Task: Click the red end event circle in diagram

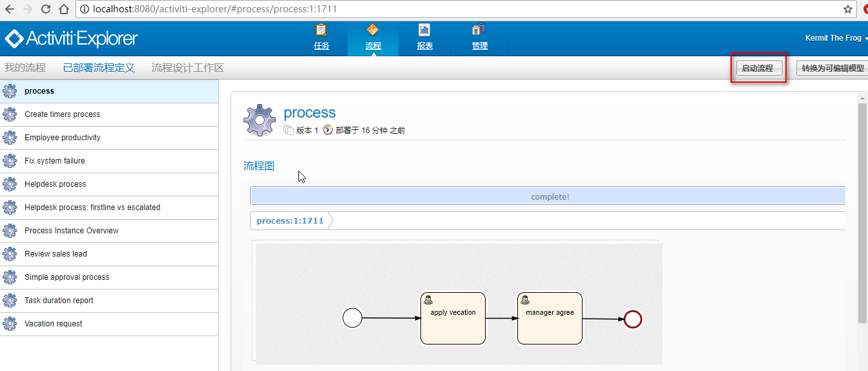Action: coord(634,319)
